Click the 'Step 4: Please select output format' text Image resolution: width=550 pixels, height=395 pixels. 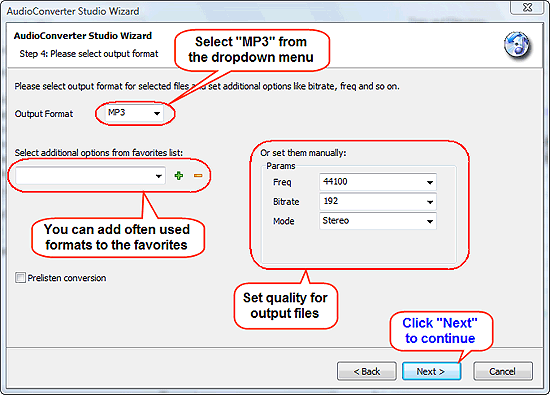89,54
